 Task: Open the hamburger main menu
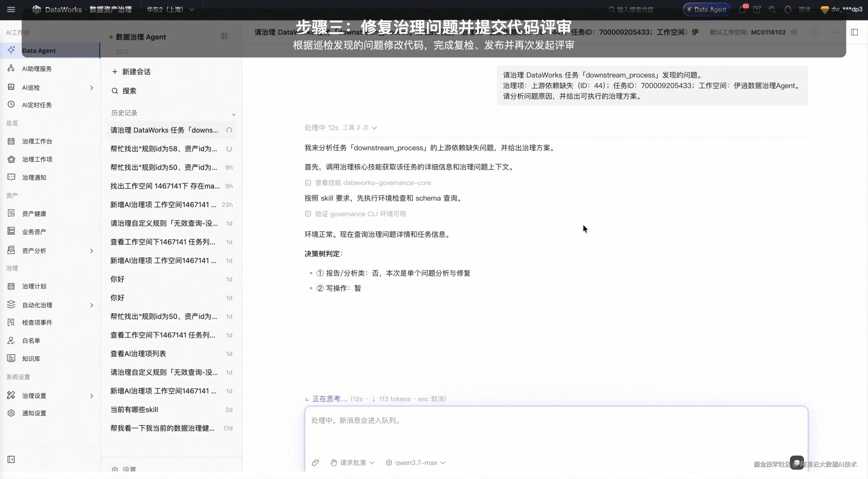pyautogui.click(x=11, y=9)
